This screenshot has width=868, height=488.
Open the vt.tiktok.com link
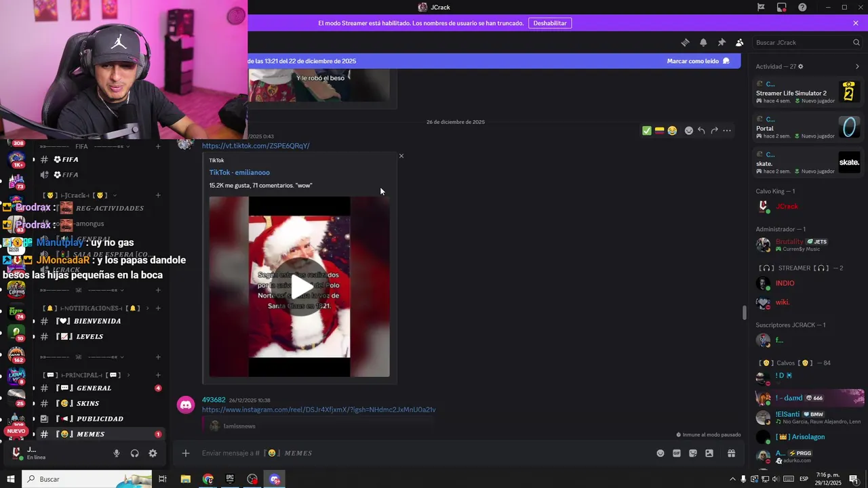coord(256,146)
